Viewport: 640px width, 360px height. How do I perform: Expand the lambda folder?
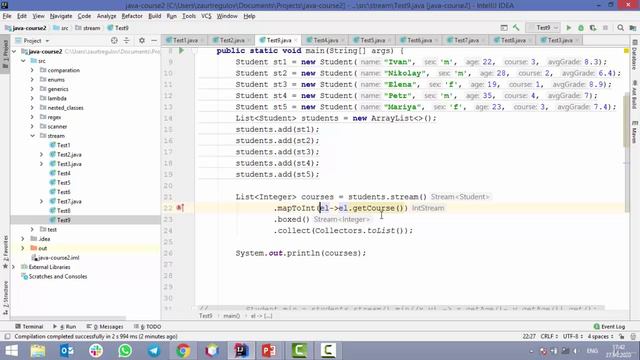coord(32,98)
